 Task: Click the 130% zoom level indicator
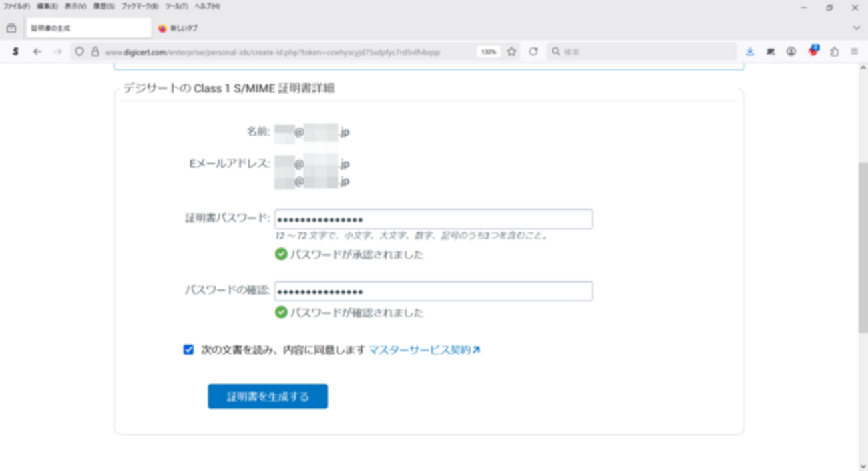(x=489, y=52)
